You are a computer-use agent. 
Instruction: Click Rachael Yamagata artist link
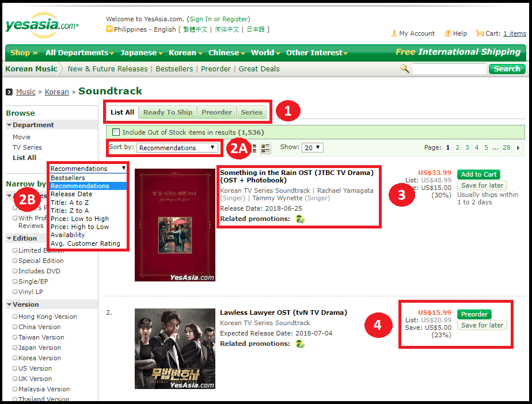345,190
